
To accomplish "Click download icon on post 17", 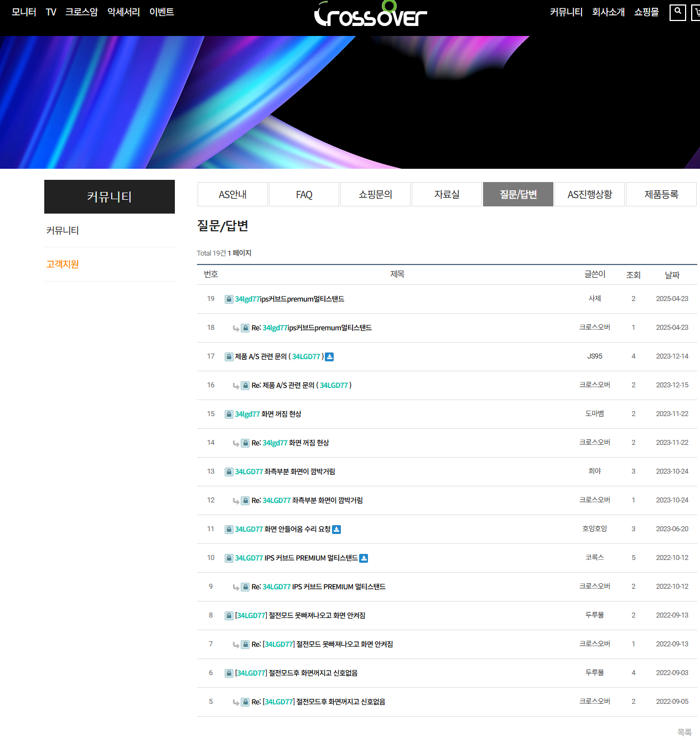I will pyautogui.click(x=329, y=356).
